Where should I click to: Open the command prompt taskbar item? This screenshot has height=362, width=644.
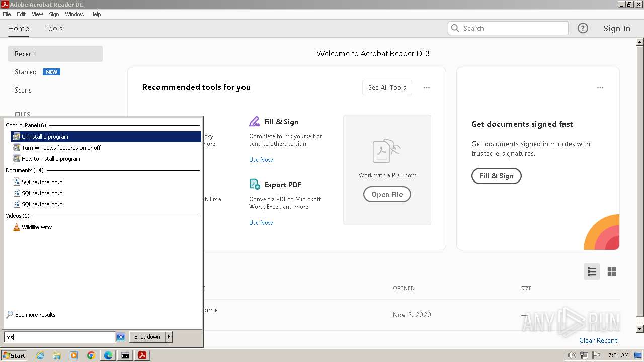point(125,355)
